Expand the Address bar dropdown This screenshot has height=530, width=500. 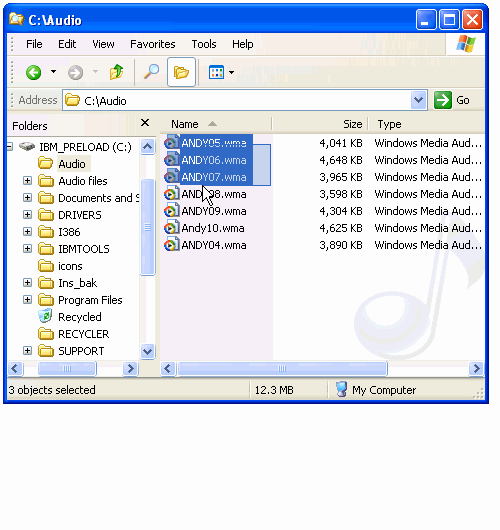pos(419,100)
